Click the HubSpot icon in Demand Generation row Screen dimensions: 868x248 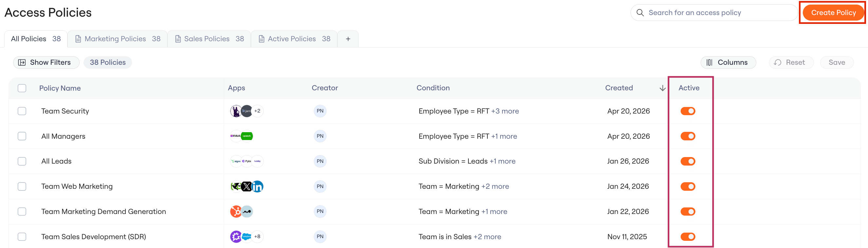236,212
